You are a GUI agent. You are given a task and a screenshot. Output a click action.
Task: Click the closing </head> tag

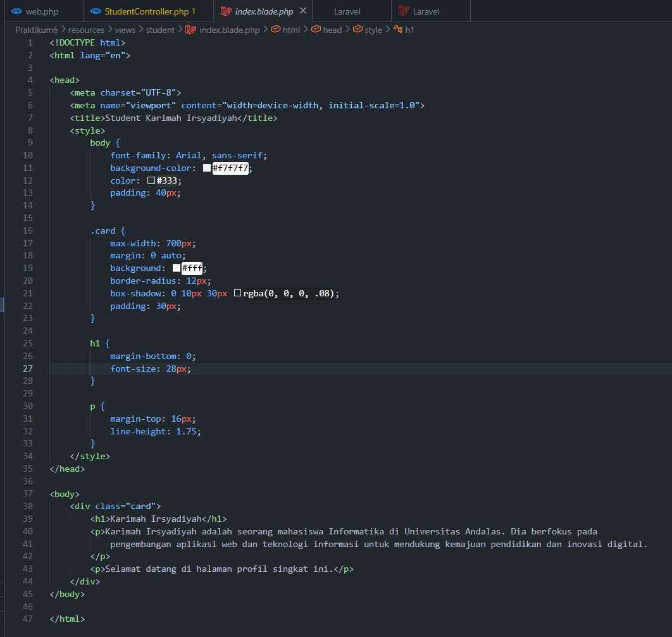pos(67,469)
